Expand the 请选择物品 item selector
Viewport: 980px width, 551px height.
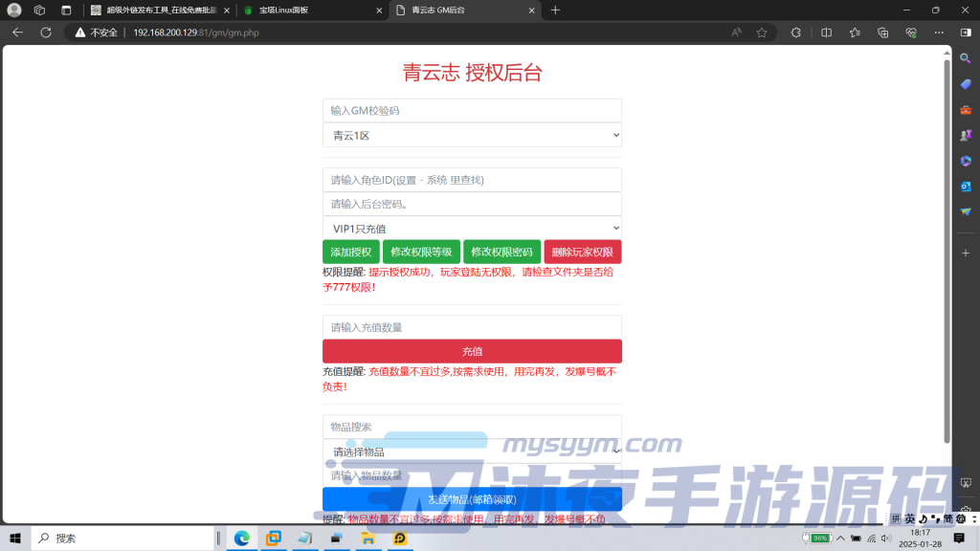(472, 450)
